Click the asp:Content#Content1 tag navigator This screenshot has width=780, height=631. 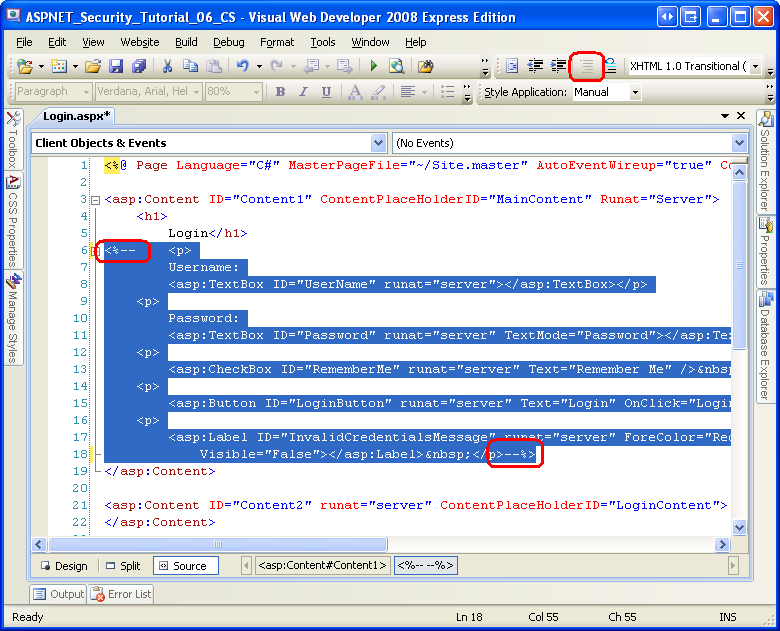point(322,565)
